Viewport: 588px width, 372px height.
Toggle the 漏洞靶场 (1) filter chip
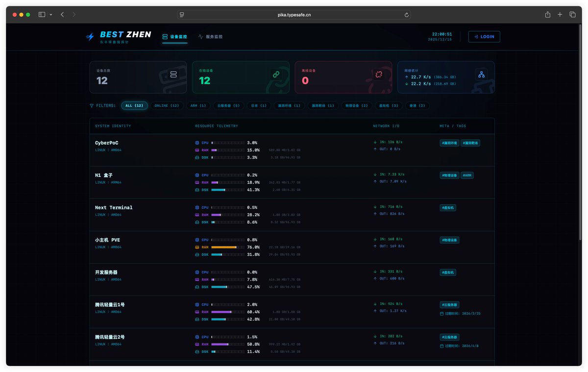(323, 105)
